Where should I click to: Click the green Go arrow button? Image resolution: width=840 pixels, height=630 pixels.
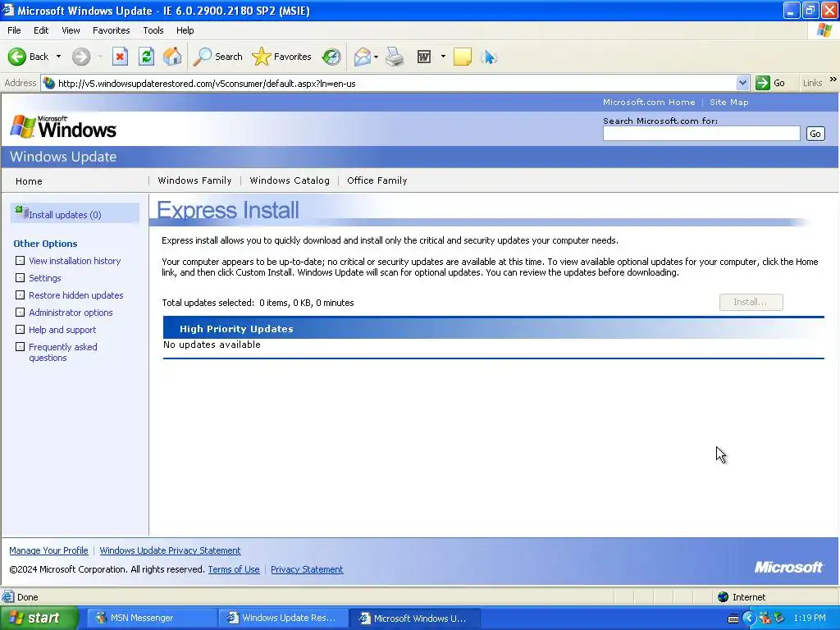coord(762,83)
